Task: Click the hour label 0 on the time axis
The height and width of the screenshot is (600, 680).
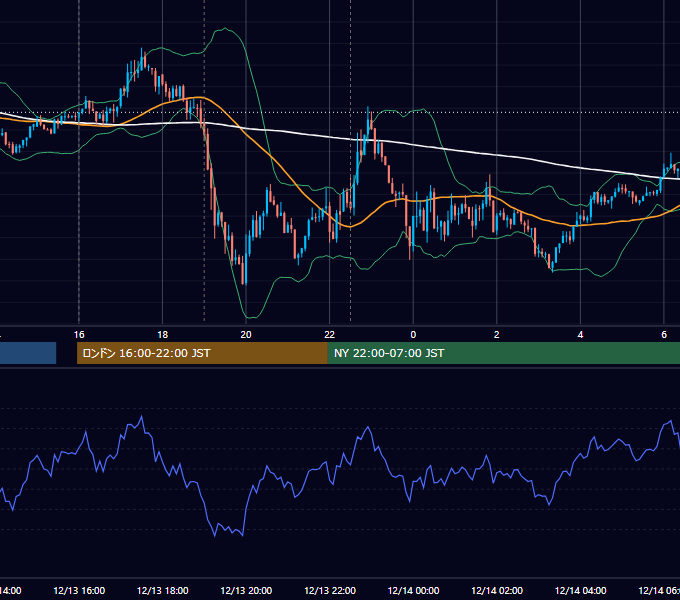Action: click(x=413, y=335)
